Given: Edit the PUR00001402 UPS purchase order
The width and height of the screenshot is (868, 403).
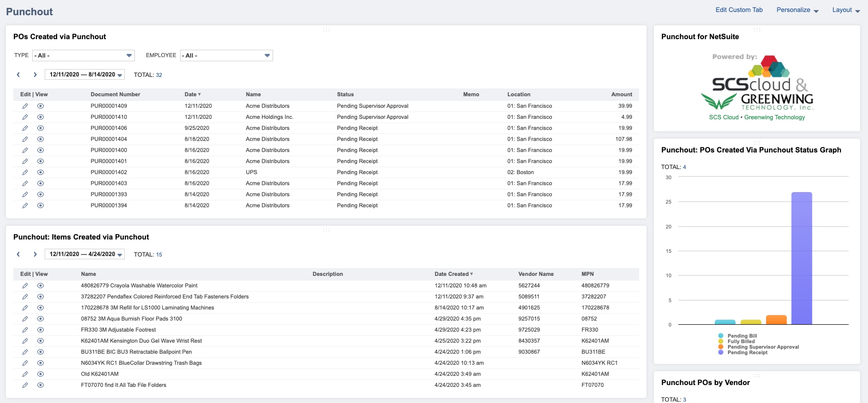Looking at the screenshot, I should pyautogui.click(x=25, y=172).
